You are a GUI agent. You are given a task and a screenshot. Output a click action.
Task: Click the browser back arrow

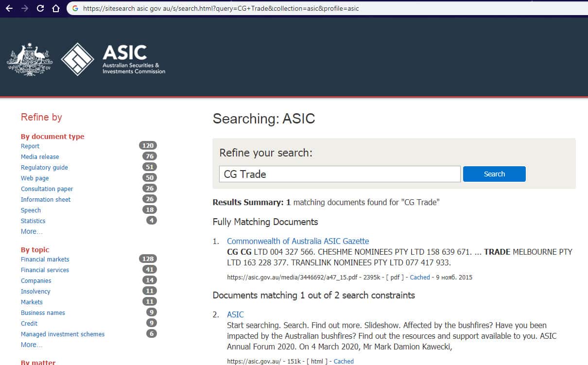pos(9,8)
